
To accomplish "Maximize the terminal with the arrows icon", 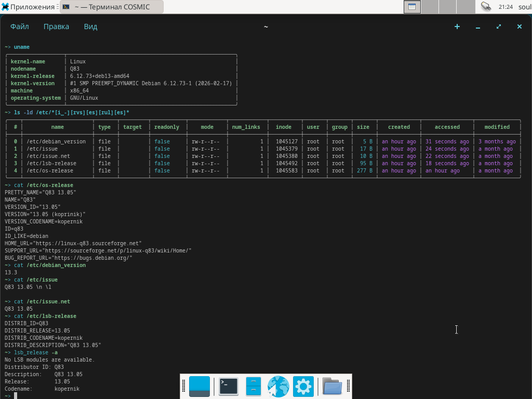I will point(499,26).
